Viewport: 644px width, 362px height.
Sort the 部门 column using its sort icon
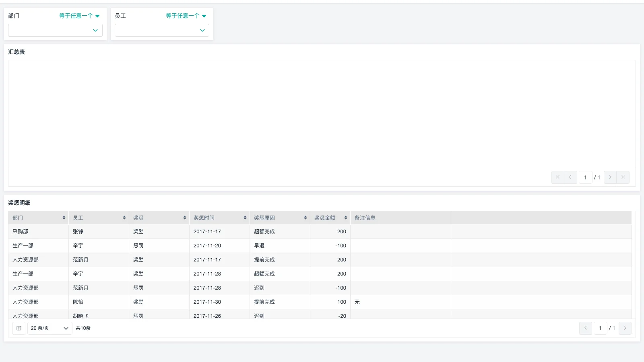pyautogui.click(x=64, y=218)
